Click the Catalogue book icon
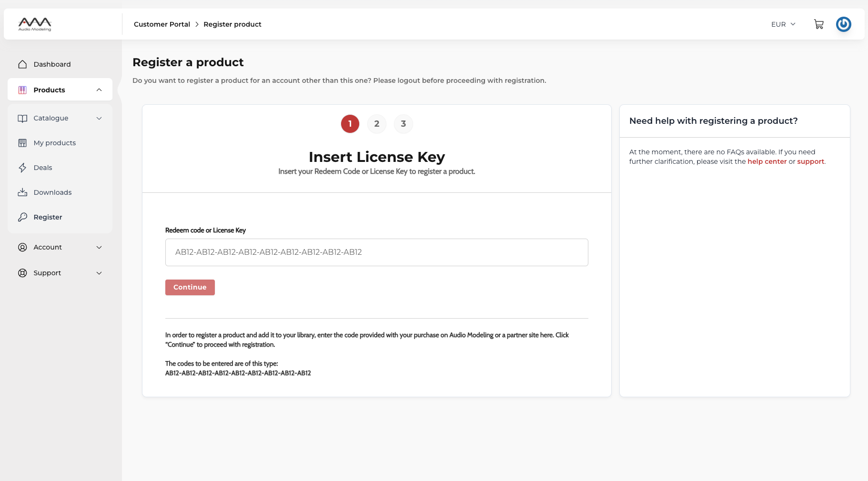 click(x=22, y=118)
